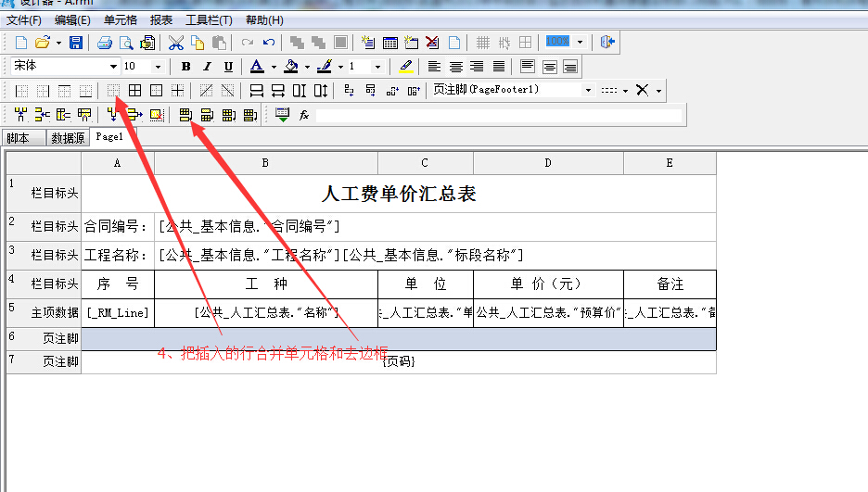Click the no-border icon in border toolbar
868x492 pixels.
click(x=114, y=91)
